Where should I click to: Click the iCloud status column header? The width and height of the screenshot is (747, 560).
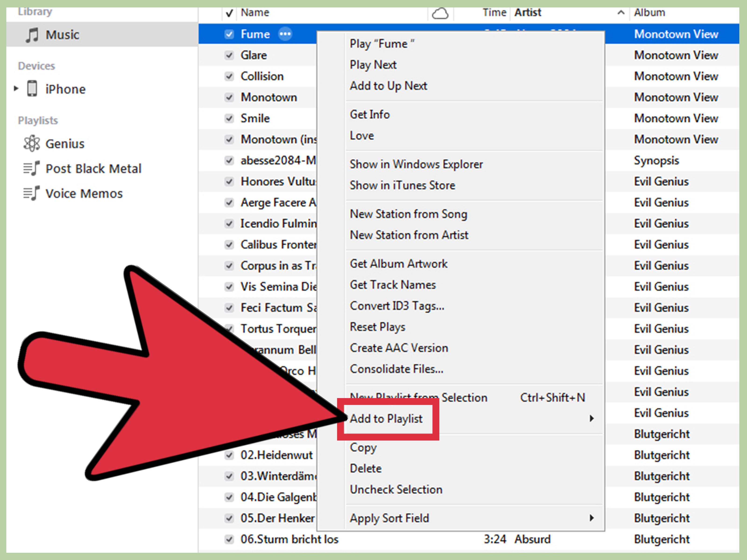440,13
